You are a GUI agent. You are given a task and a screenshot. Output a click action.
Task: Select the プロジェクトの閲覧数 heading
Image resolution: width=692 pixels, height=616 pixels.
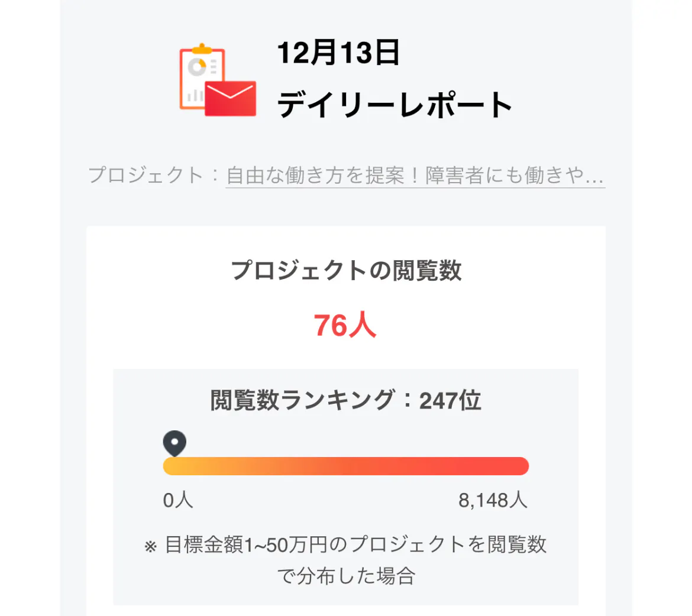[x=346, y=270]
